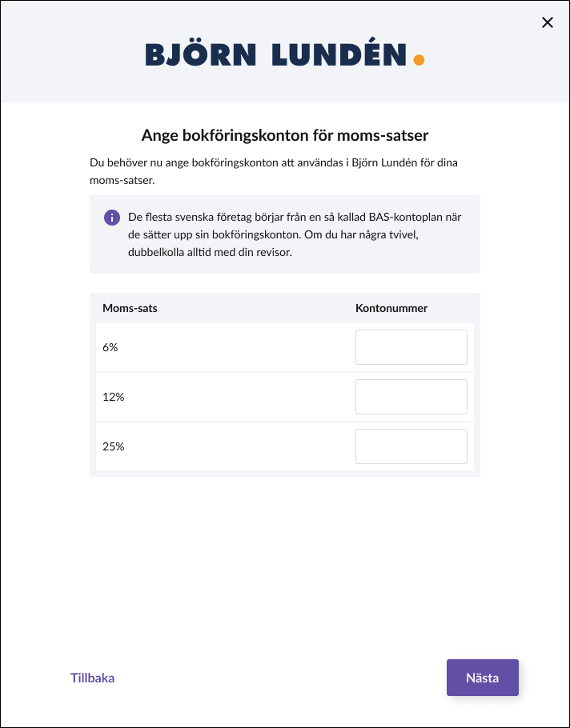Continue with the Nästa button
This screenshot has width=570, height=728.
pyautogui.click(x=483, y=678)
